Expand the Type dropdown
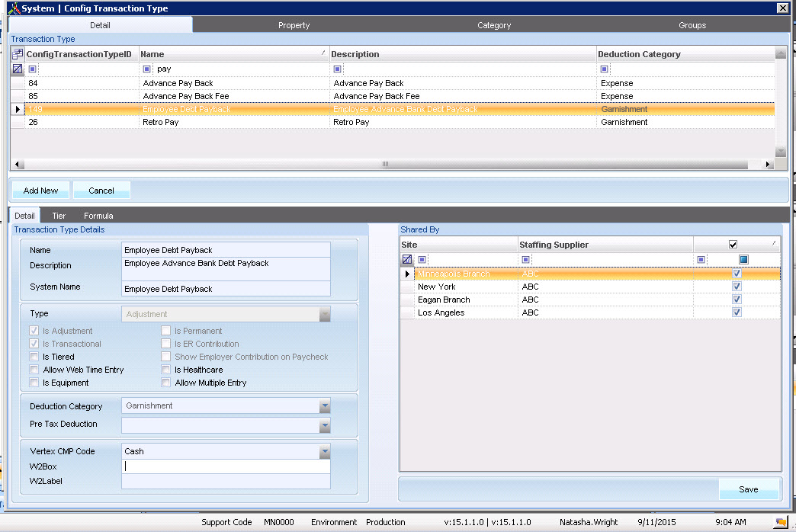 325,314
